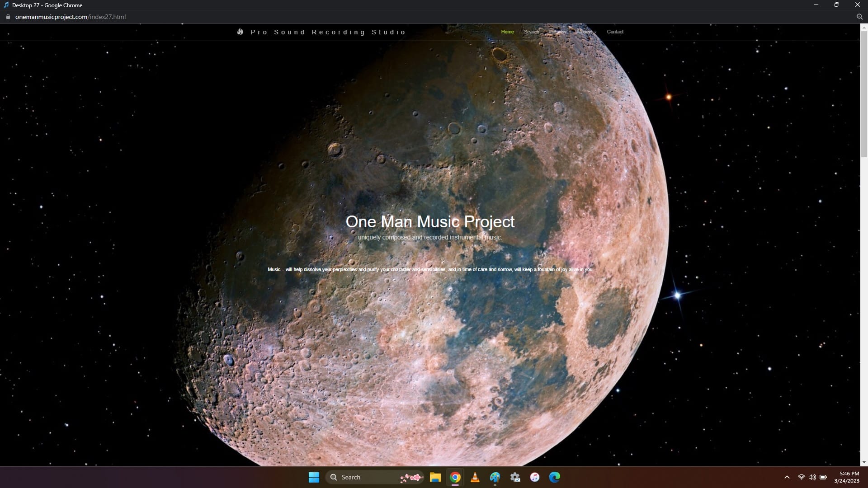Launch VLC media player from taskbar
This screenshot has width=868, height=488.
point(475,477)
